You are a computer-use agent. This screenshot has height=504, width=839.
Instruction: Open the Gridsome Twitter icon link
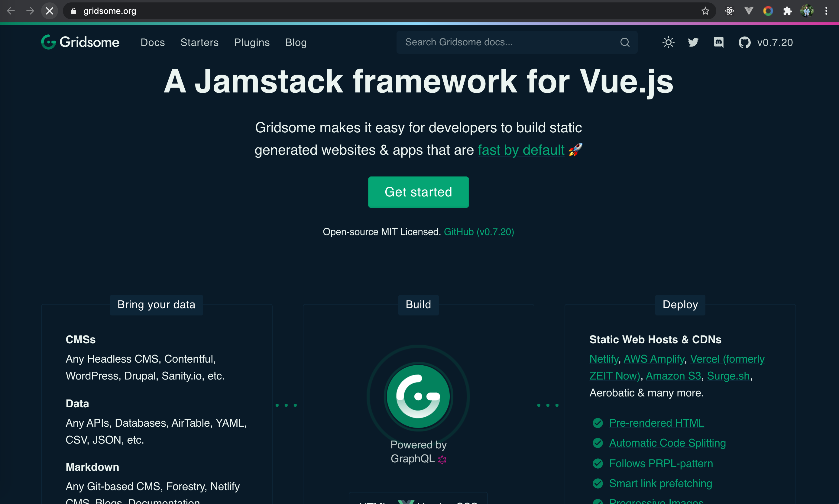pos(693,42)
